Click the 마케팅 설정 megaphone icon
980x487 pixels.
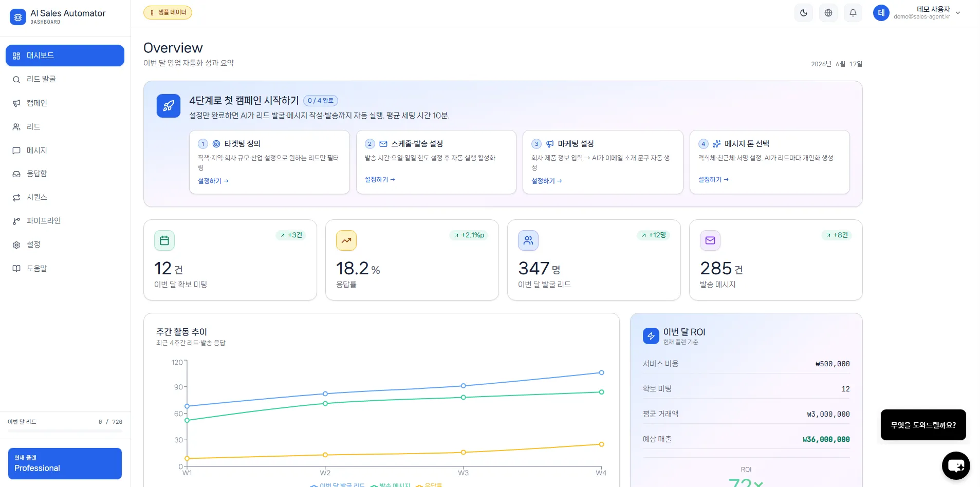click(x=550, y=144)
